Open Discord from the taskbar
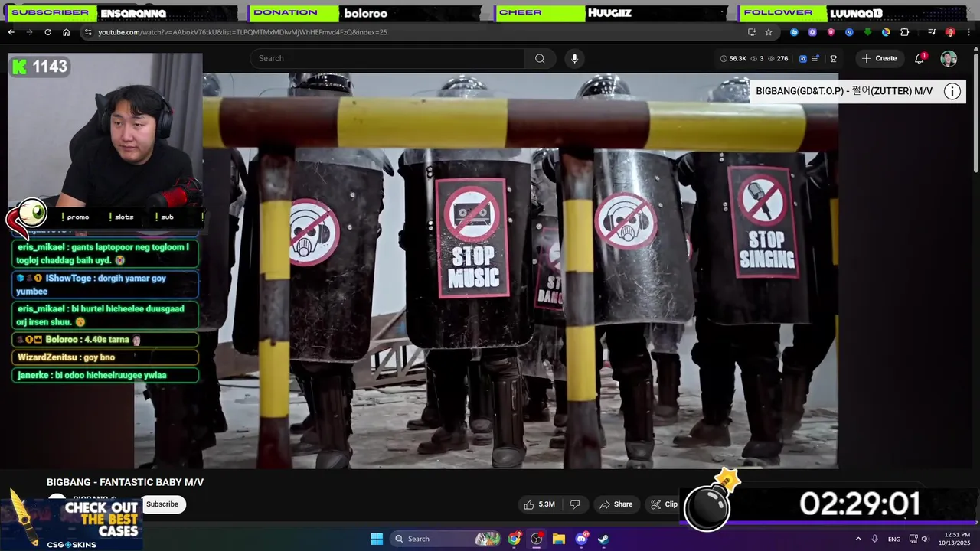 pos(581,539)
